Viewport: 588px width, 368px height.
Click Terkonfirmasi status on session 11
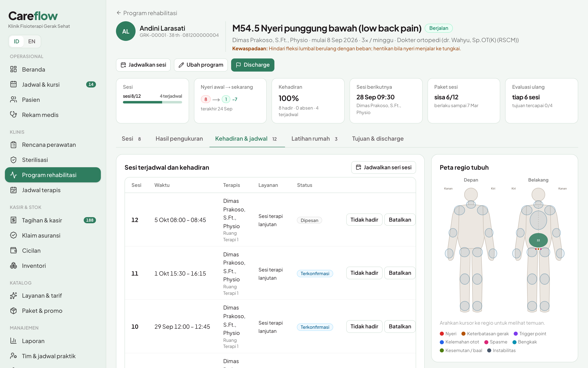(315, 274)
